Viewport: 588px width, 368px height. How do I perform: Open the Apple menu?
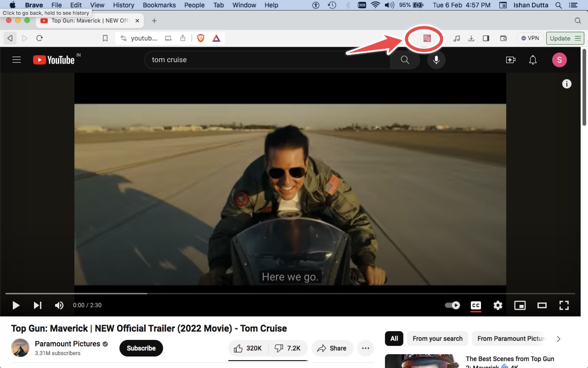pyautogui.click(x=12, y=5)
